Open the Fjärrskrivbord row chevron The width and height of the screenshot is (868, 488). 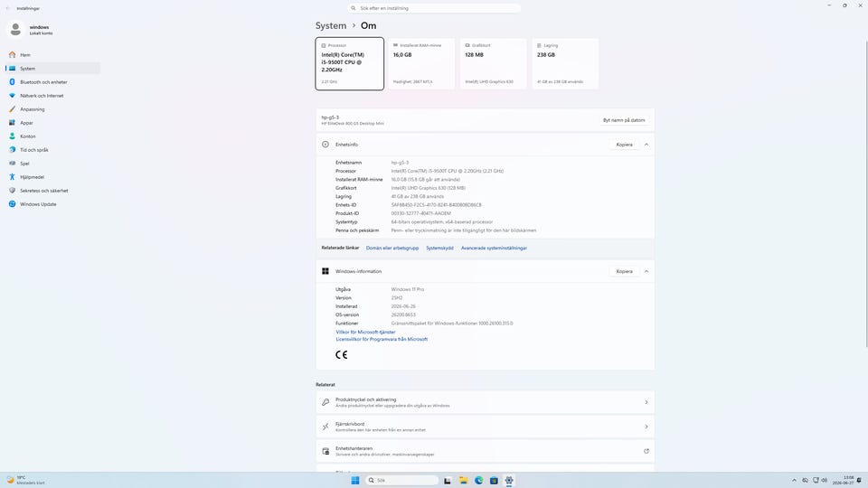point(646,427)
